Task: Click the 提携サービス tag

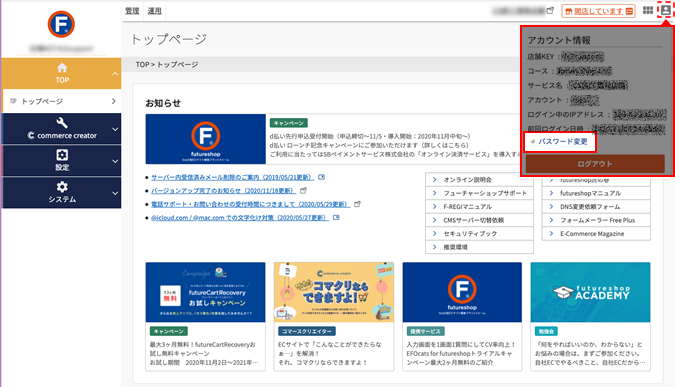Action: point(425,331)
